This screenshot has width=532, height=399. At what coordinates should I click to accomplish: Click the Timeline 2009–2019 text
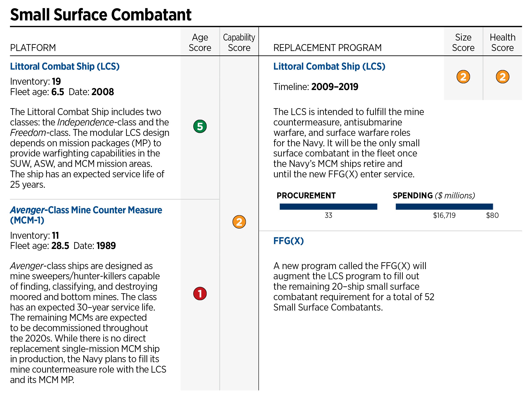(x=316, y=87)
